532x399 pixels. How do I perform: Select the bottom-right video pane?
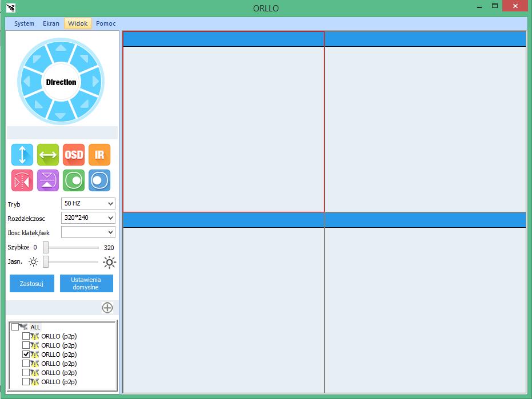click(426, 303)
